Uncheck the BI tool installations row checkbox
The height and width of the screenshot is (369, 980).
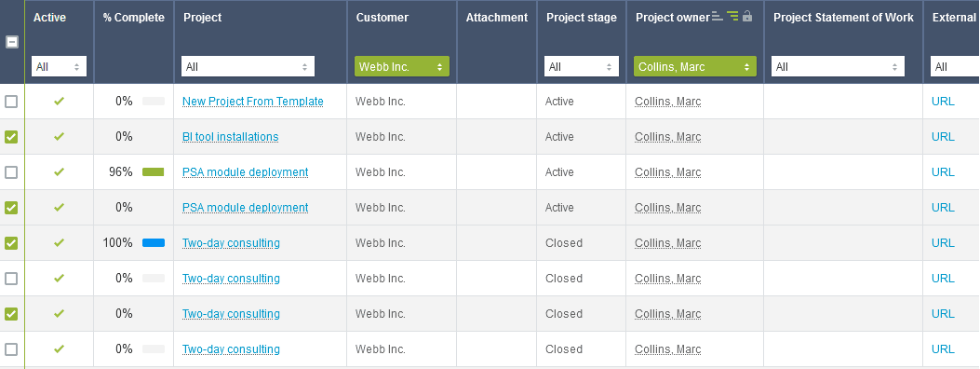click(11, 137)
